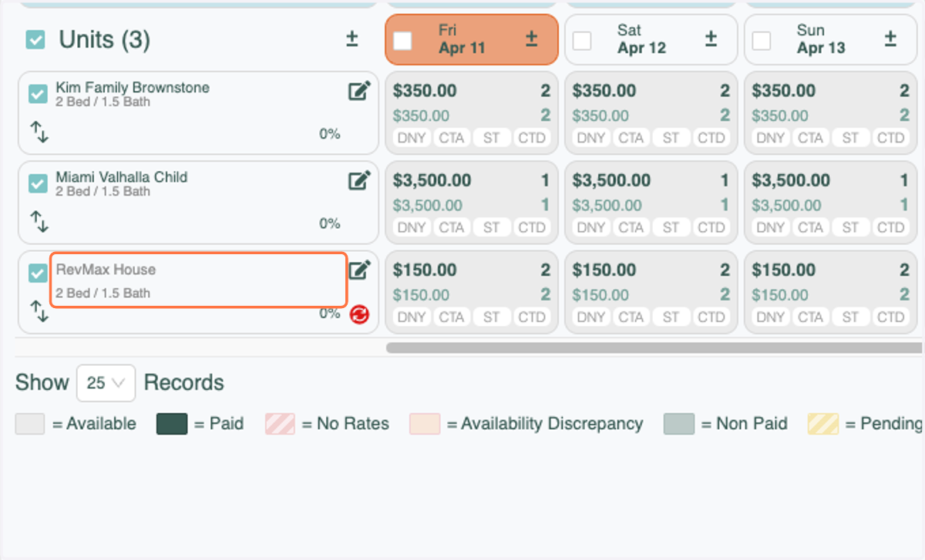The image size is (925, 560).
Task: Toggle CTD on RevMax House Fri Apr 11
Action: coord(532,317)
